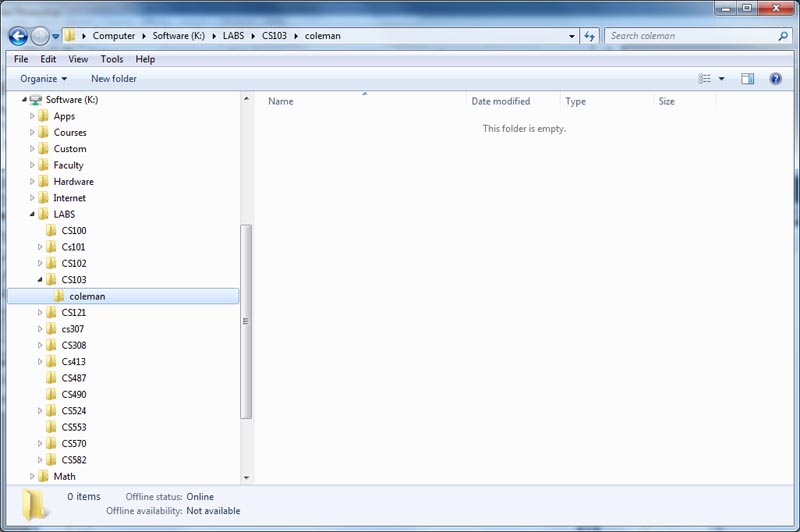Image resolution: width=800 pixels, height=532 pixels.
Task: Click the Change your view icon
Action: [705, 79]
